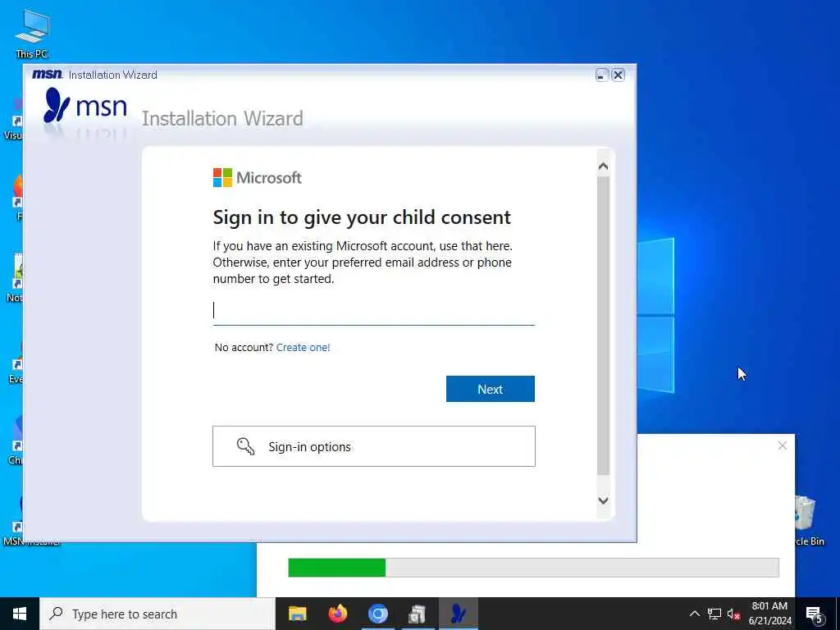
Task: Click the key icon in Sign-in options
Action: click(x=245, y=446)
